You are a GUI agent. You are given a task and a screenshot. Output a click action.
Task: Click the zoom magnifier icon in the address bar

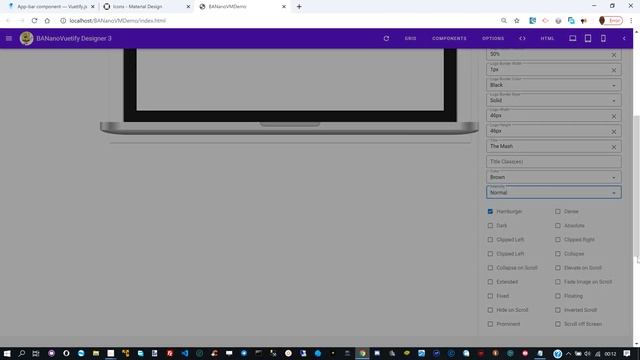[504, 20]
